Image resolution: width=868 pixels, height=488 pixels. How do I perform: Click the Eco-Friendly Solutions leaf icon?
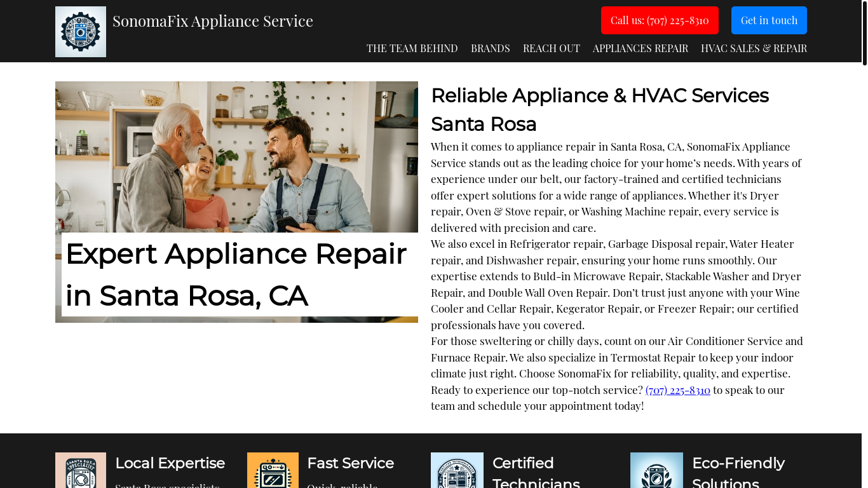(656, 470)
